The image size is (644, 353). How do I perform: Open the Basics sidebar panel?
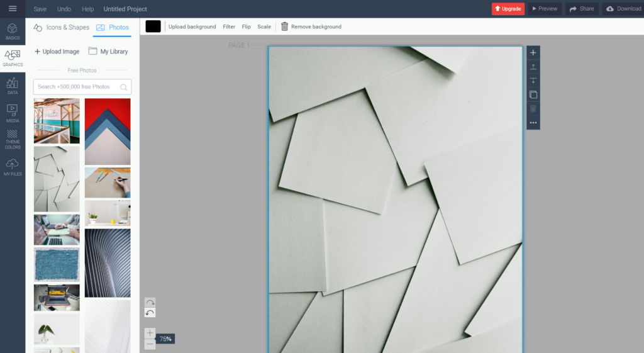13,31
